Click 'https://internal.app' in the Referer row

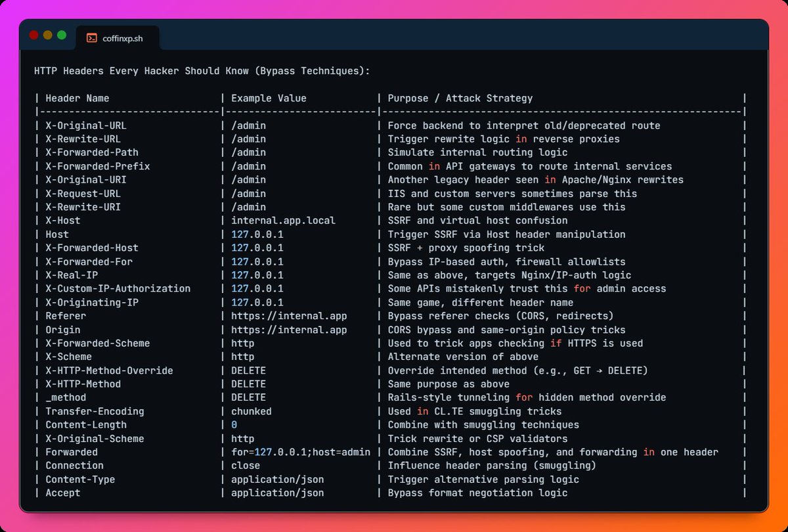click(289, 316)
